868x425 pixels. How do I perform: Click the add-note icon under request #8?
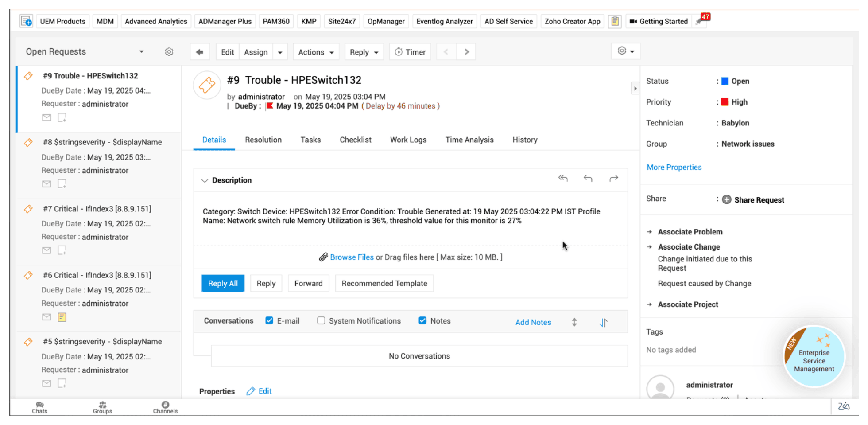pyautogui.click(x=62, y=184)
